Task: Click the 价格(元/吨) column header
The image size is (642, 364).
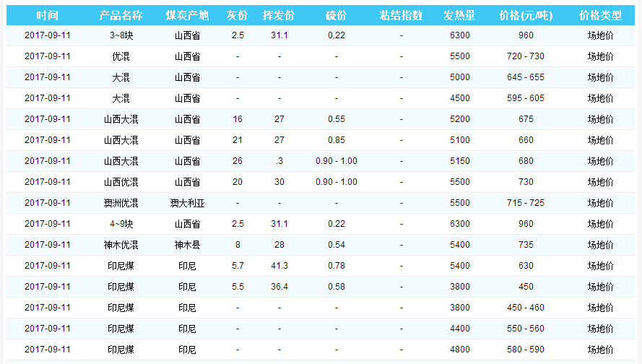Action: click(x=525, y=15)
